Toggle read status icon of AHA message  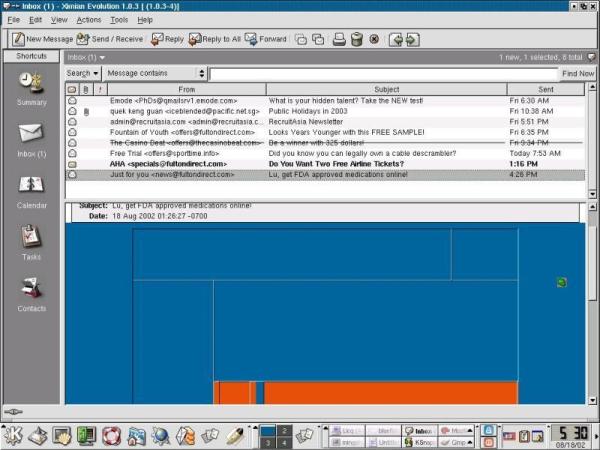(x=72, y=165)
